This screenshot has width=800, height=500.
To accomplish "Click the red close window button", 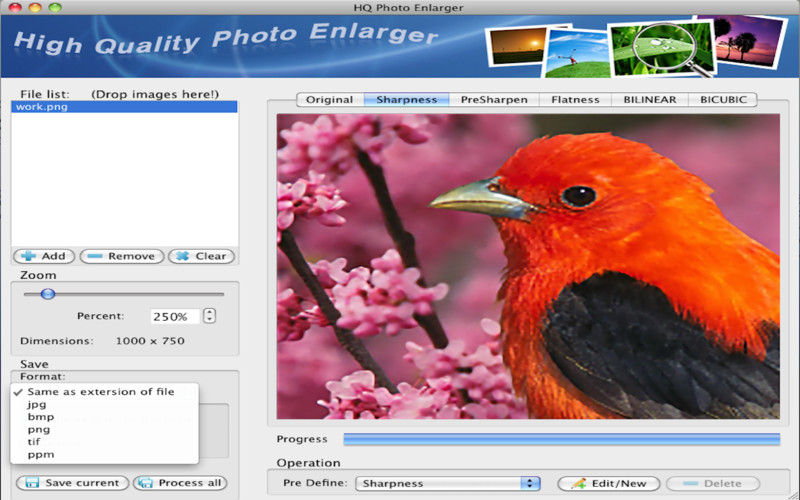I will 16,7.
